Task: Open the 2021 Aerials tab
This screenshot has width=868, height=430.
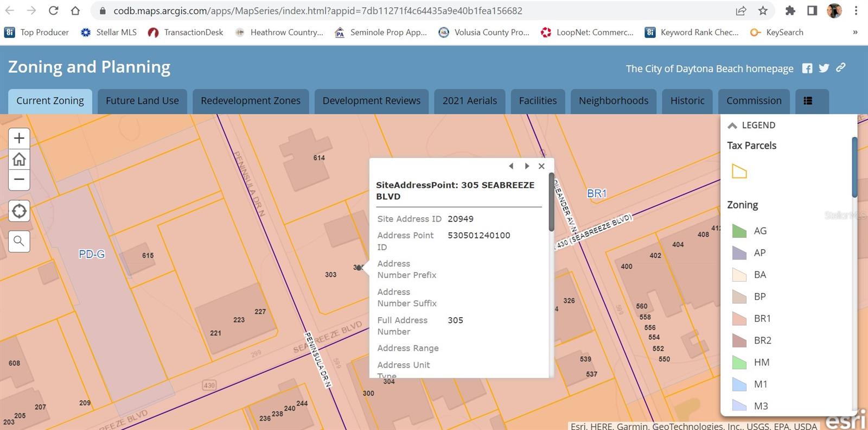Action: point(469,101)
